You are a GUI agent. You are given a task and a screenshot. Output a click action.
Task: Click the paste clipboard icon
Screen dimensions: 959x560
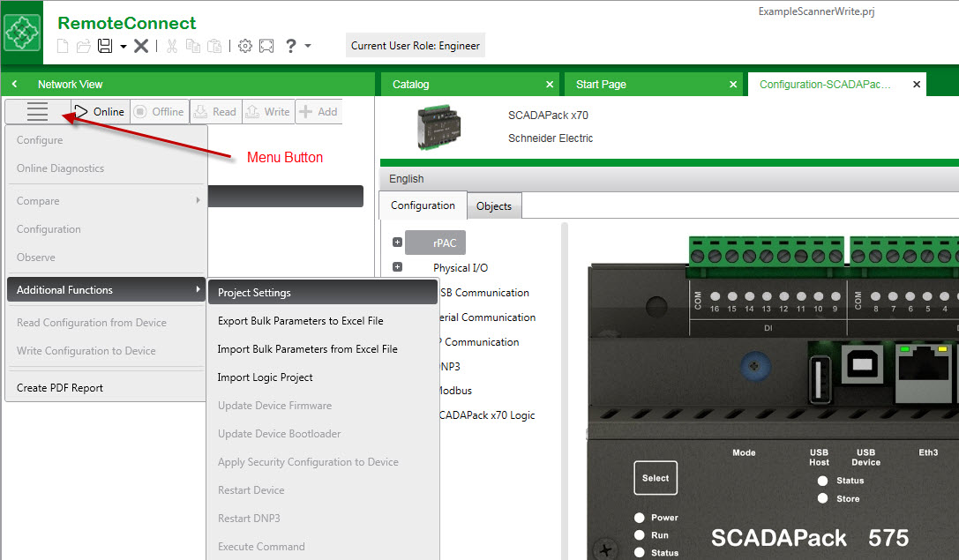pos(214,46)
